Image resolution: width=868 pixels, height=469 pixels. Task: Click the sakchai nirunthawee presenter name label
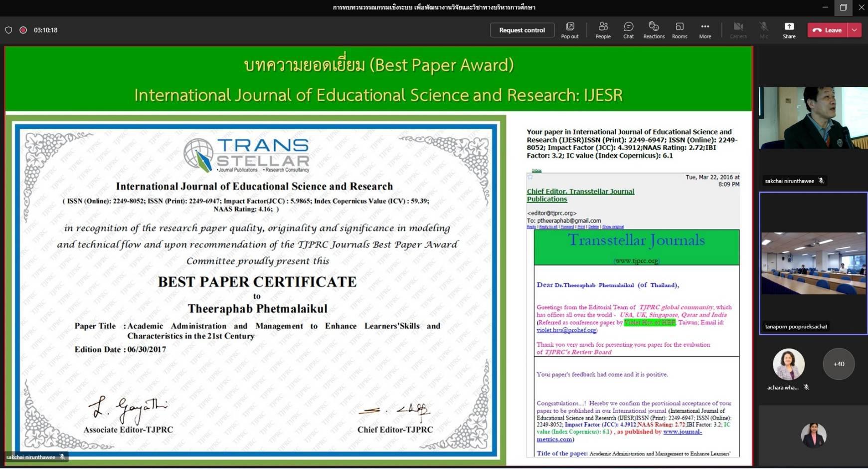click(x=30, y=457)
